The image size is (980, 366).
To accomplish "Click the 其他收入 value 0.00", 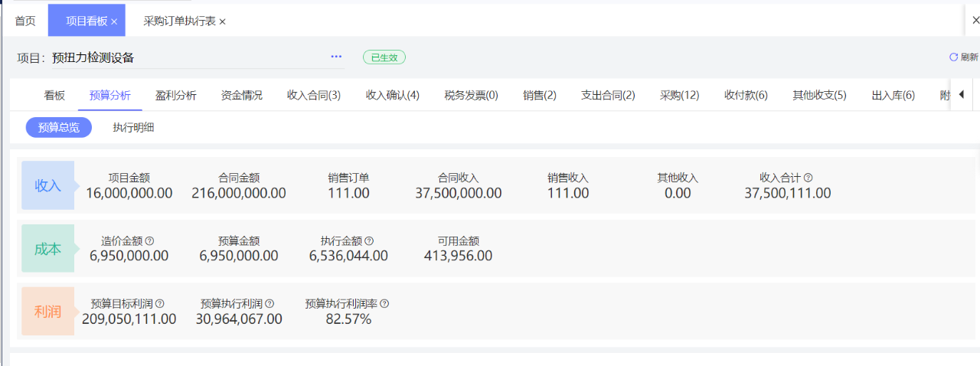I will 678,194.
